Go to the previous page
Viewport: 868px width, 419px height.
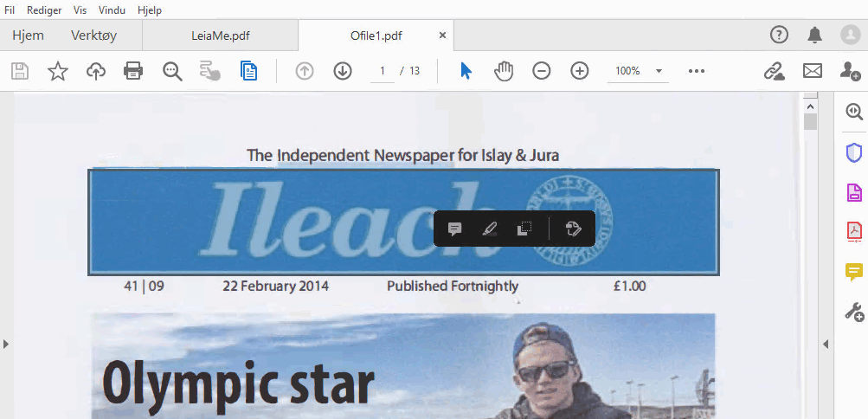(x=305, y=71)
